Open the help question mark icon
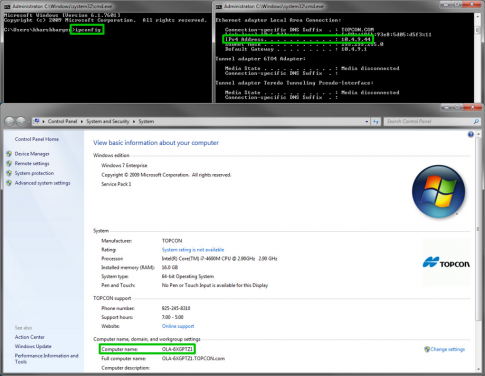Image resolution: width=485 pixels, height=376 pixels. coord(471,134)
